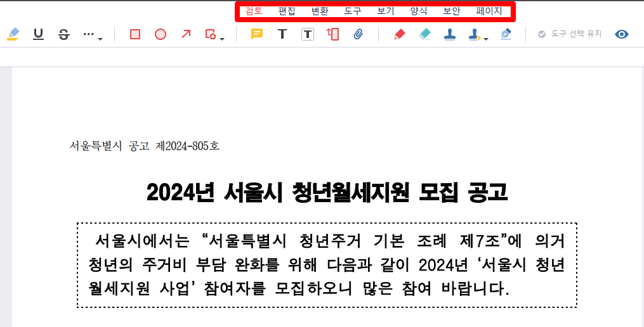This screenshot has height=327, width=644.
Task: Click the paragraph line starting 청년의 주거비
Action: (327, 265)
